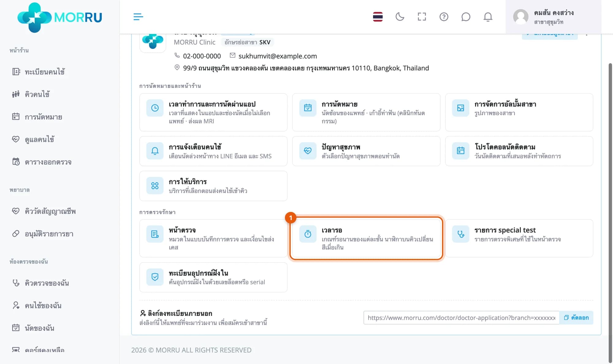Click the doctor application URL field
This screenshot has height=364, width=613.
461,318
